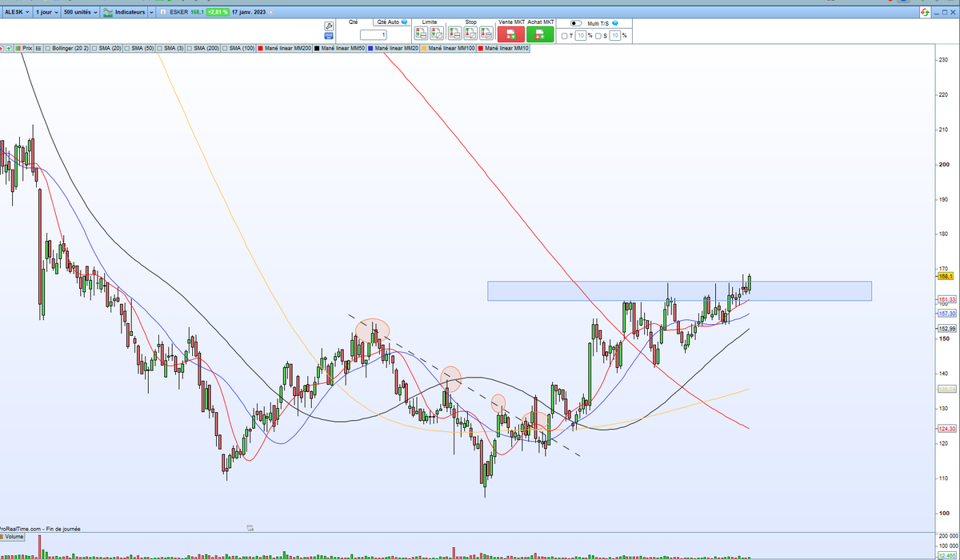Toggle the Multi T/S switch

pos(576,23)
